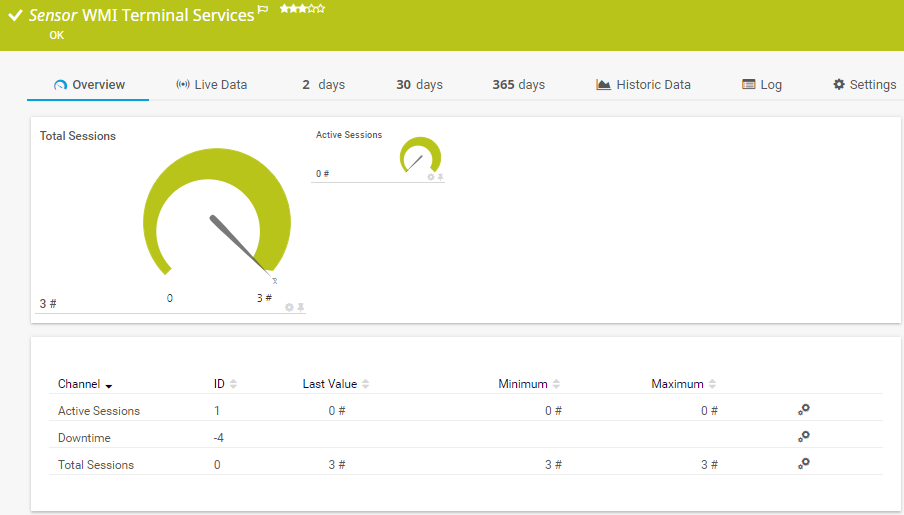The height and width of the screenshot is (515, 904).
Task: Edit Downtime channel settings icon
Action: [x=803, y=436]
